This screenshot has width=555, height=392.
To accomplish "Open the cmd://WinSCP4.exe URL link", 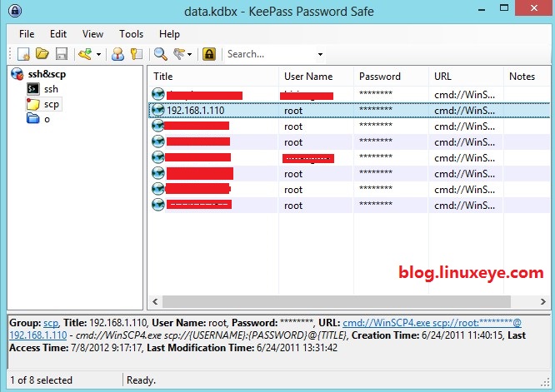I will [432, 323].
